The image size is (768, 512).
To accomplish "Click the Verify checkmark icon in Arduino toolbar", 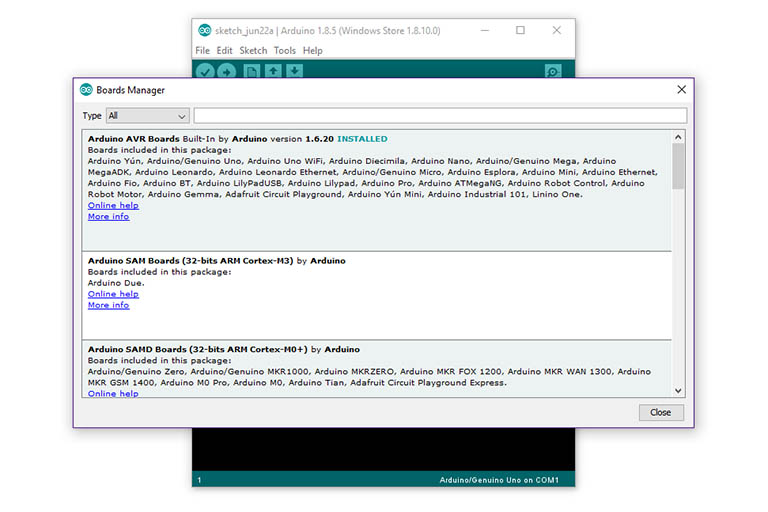I will [206, 72].
